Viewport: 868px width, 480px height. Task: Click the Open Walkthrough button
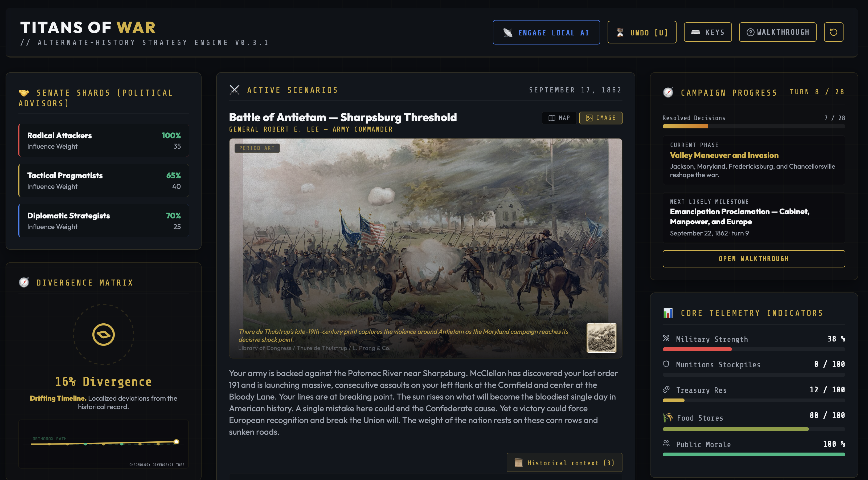754,259
